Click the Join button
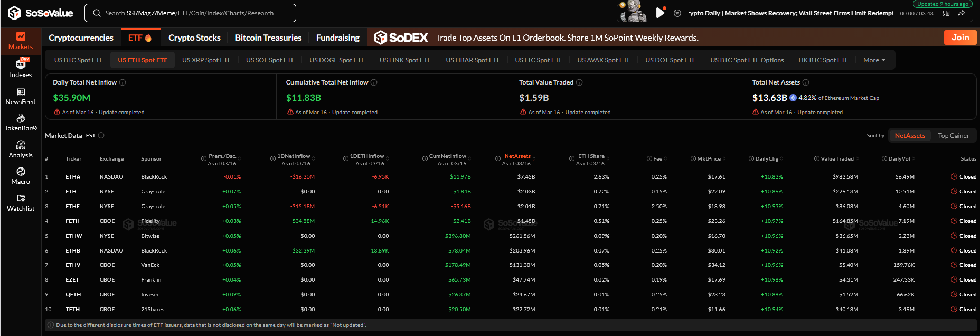Image resolution: width=980 pixels, height=336 pixels. click(960, 38)
